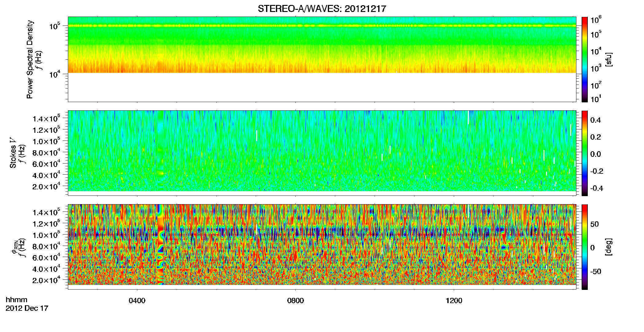Click the 10^1 tick on the sfu color bar

point(596,99)
